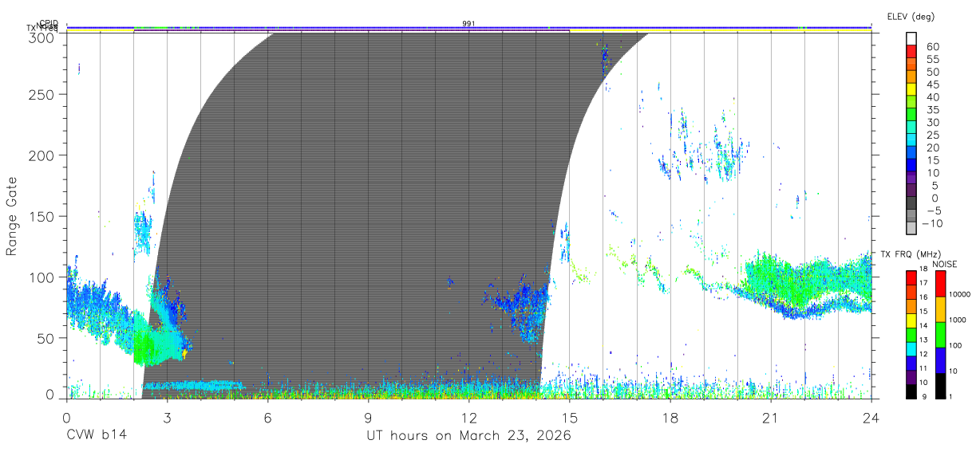This screenshot has height=452, width=980.
Task: Select the '55' value on ELEV scale
Action: tap(933, 59)
